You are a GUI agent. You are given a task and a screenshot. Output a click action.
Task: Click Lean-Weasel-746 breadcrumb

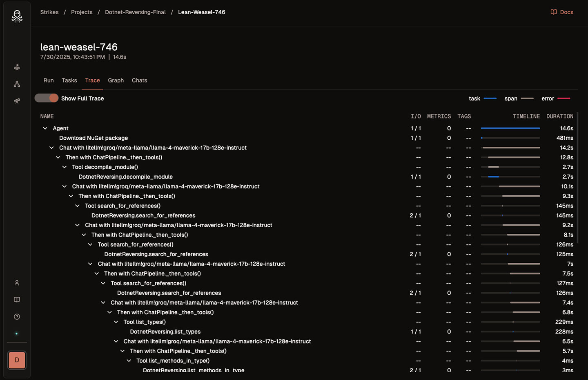pyautogui.click(x=202, y=12)
